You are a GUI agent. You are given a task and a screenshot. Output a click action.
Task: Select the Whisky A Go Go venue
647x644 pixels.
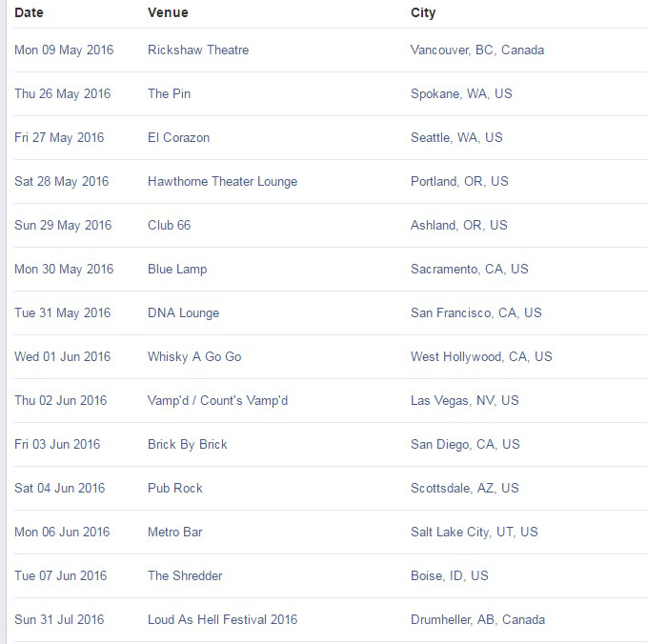(194, 356)
